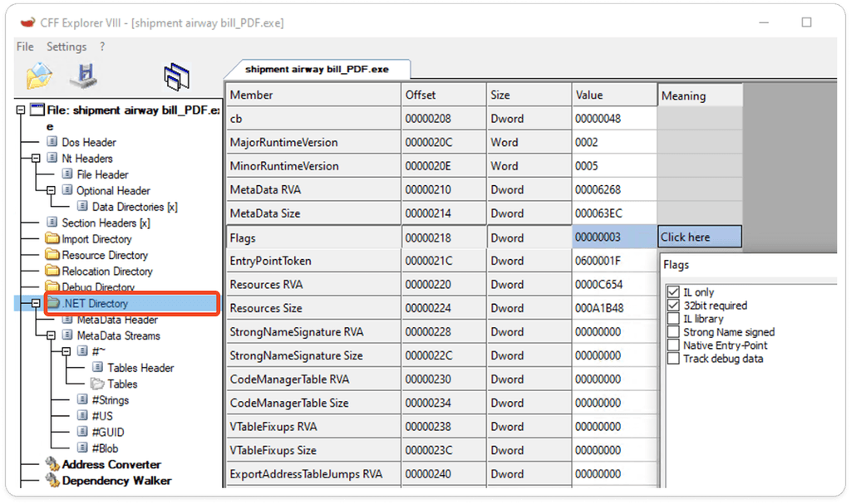Select the VTableFixups RVA member cell
The height and width of the screenshot is (504, 851).
(313, 427)
